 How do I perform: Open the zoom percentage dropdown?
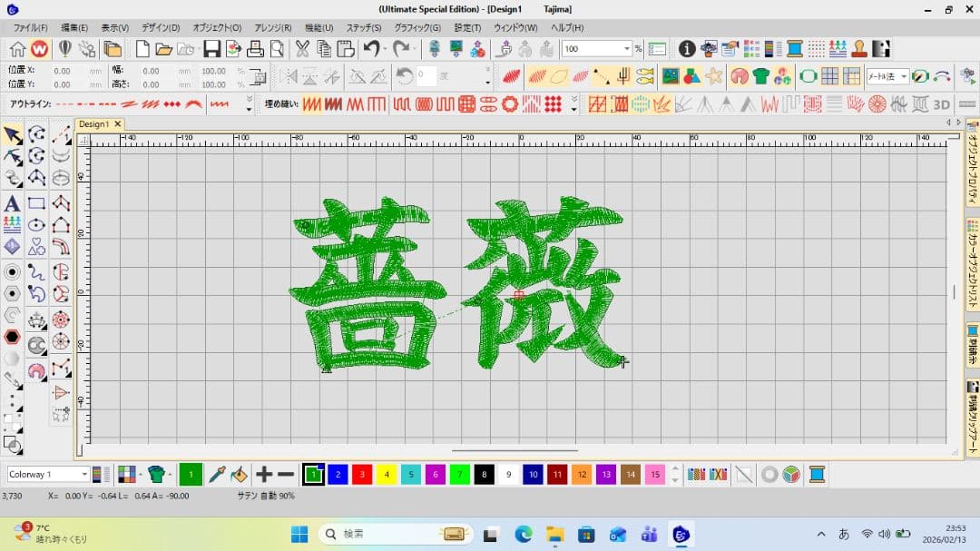[x=626, y=48]
